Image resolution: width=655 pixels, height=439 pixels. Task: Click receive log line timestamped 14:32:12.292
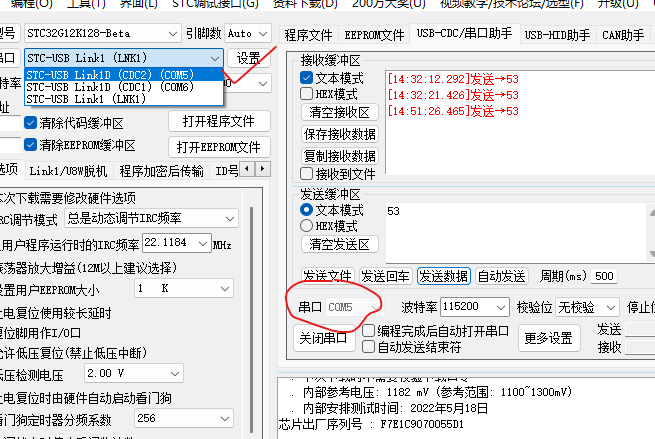click(x=453, y=79)
